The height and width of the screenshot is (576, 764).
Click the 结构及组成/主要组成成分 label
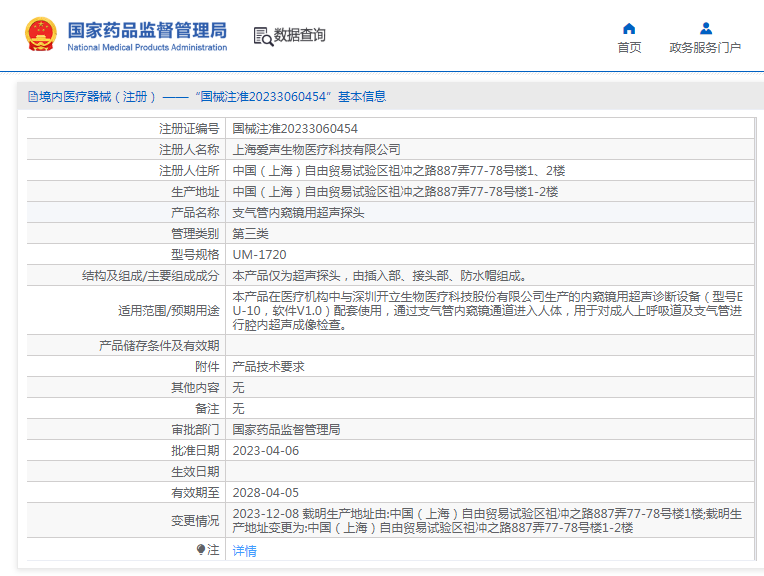point(151,276)
